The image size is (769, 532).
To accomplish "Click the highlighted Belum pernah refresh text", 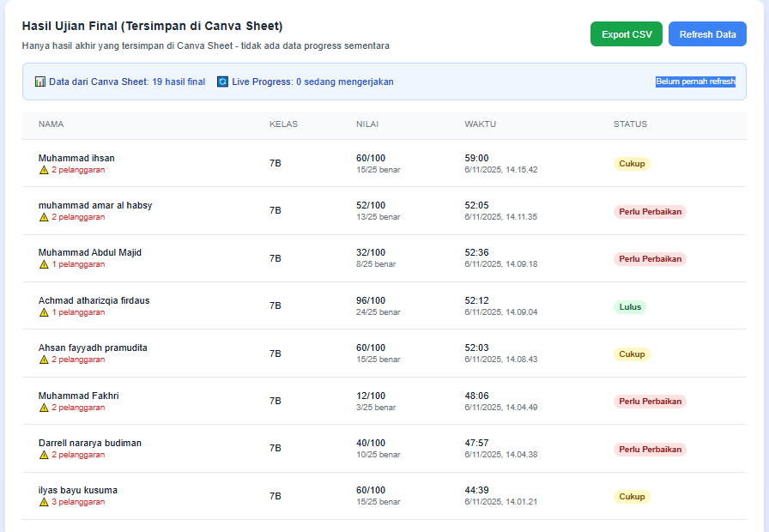I will point(695,82).
